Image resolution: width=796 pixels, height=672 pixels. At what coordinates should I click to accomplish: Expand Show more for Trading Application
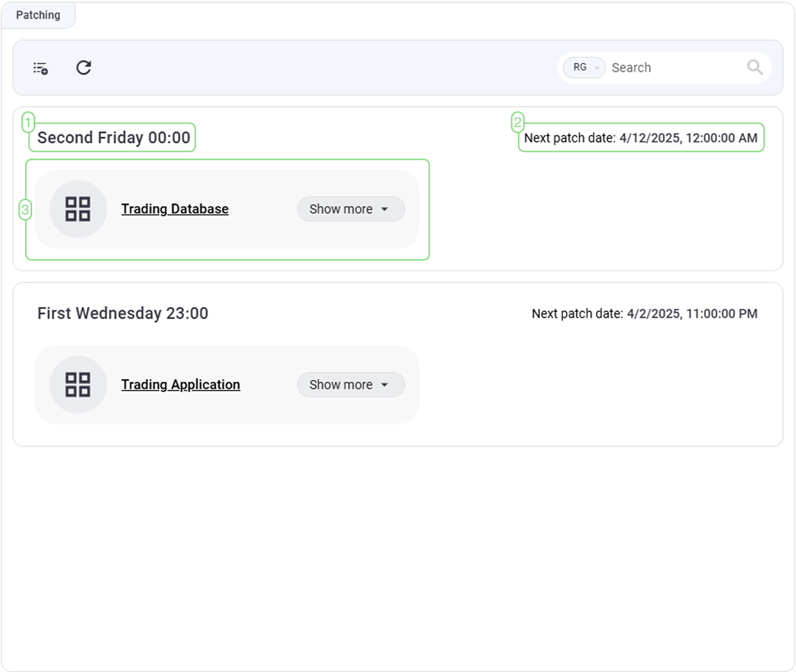351,384
